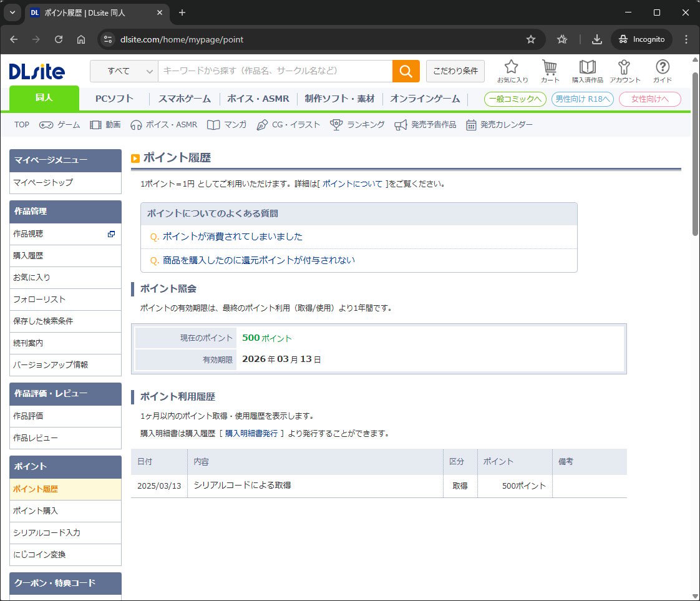
Task: Click the DLsite logo
Action: [x=37, y=71]
